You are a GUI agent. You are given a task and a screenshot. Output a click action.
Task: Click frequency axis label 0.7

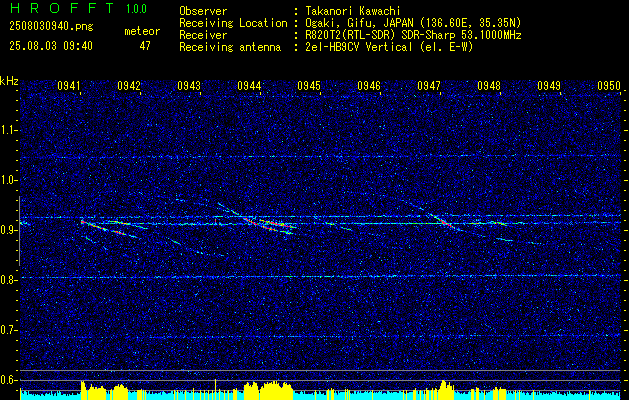tap(9, 330)
